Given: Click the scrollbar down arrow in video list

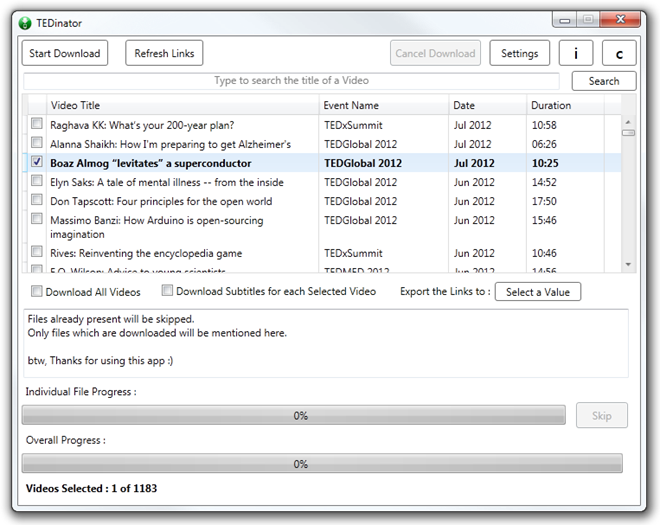Looking at the screenshot, I should (x=628, y=264).
